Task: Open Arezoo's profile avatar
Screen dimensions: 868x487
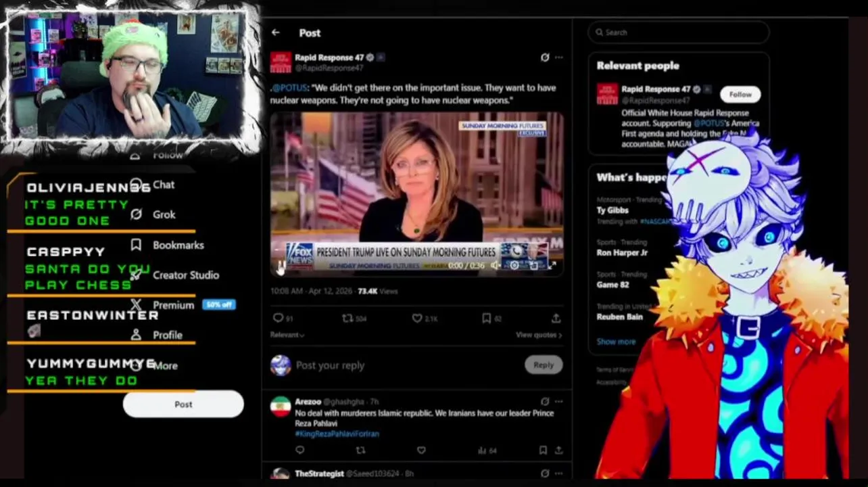Action: (281, 407)
